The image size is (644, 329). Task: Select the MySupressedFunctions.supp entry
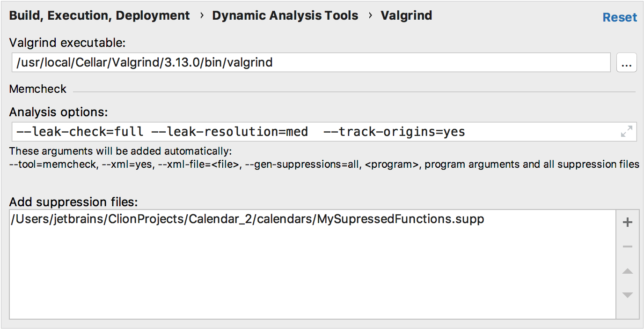pyautogui.click(x=247, y=219)
